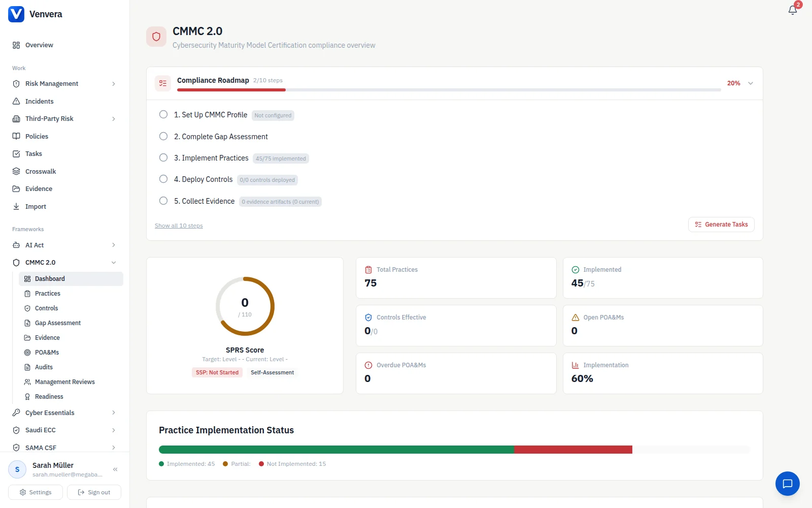
Task: Click the Import download icon
Action: pos(16,206)
